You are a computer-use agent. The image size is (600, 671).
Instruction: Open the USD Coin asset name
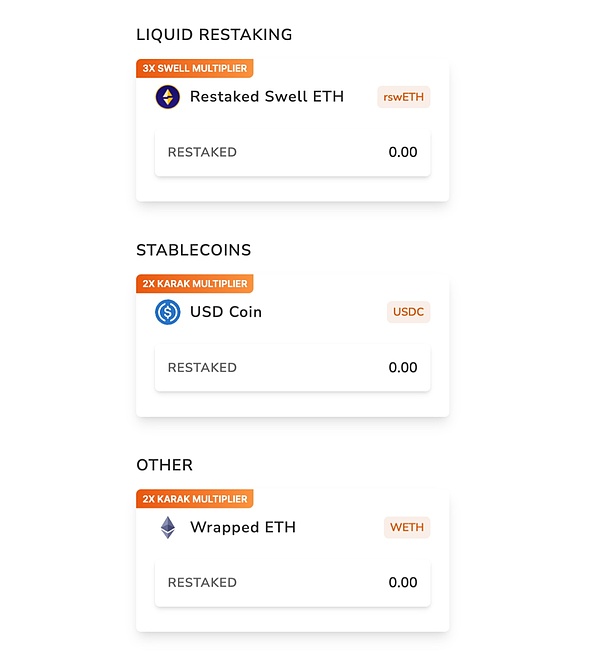pos(226,312)
